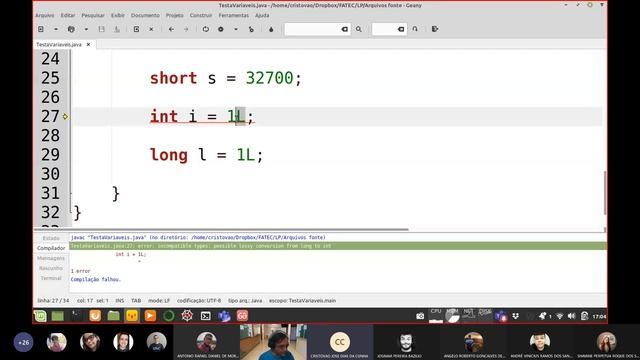Switch to the Rascunho tab
640x360 pixels.
[x=51, y=268]
